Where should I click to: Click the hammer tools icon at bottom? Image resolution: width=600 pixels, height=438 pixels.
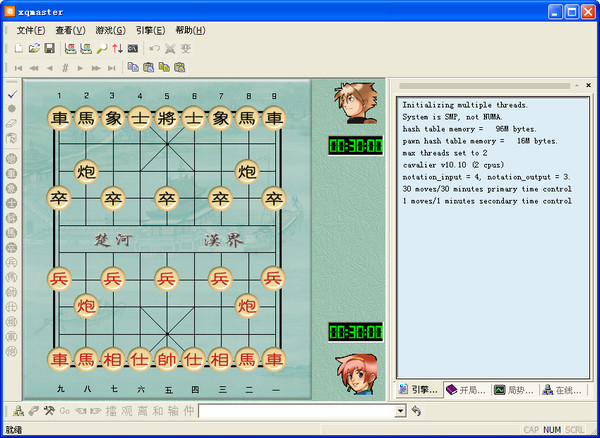[x=49, y=411]
